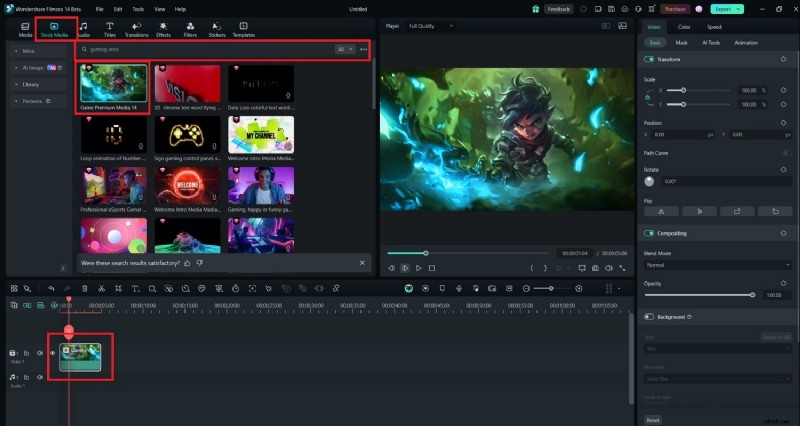The image size is (800, 426).
Task: Click the Opacity slider
Action: pos(700,295)
